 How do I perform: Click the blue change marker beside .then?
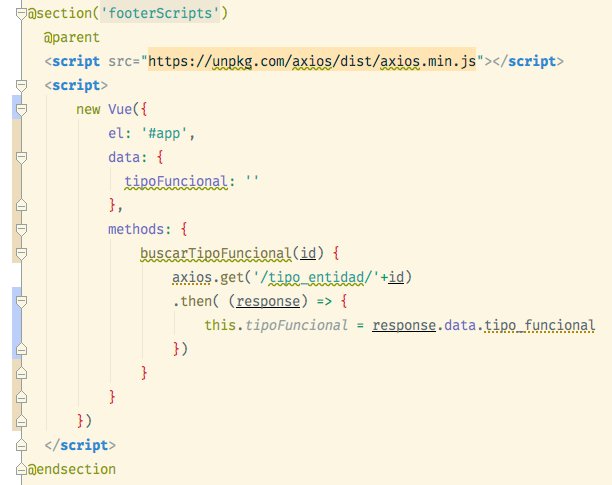[17, 323]
